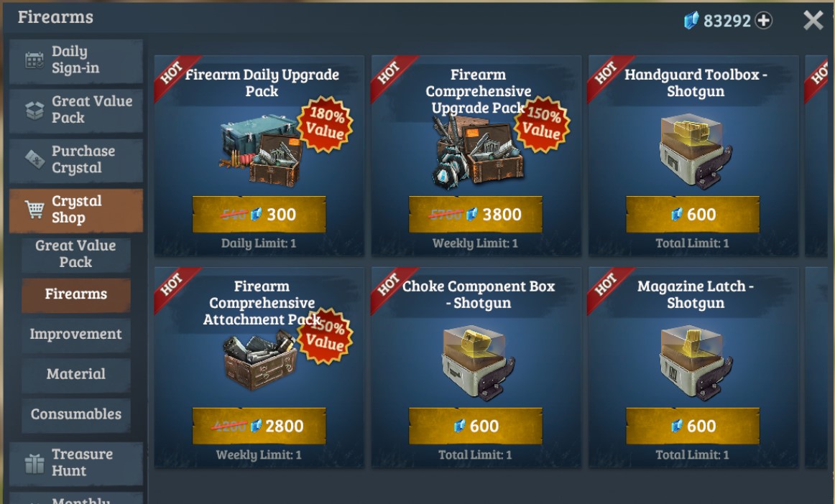Purchase Comprehensive Attachment Pack for 2800
Viewport: 835px width, 504px height.
(259, 426)
